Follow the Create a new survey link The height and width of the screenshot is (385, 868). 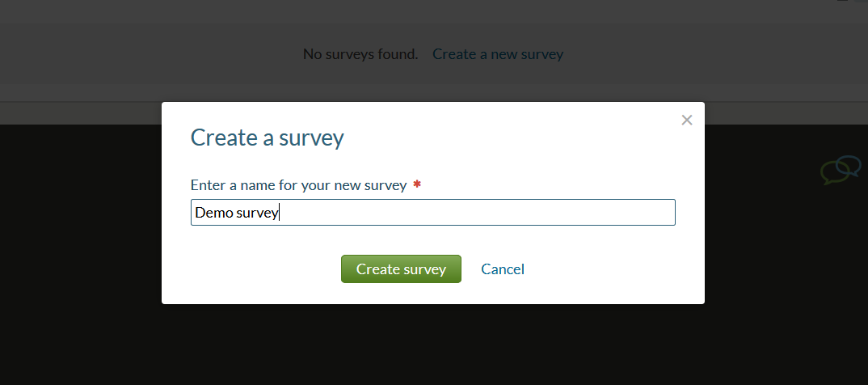498,54
